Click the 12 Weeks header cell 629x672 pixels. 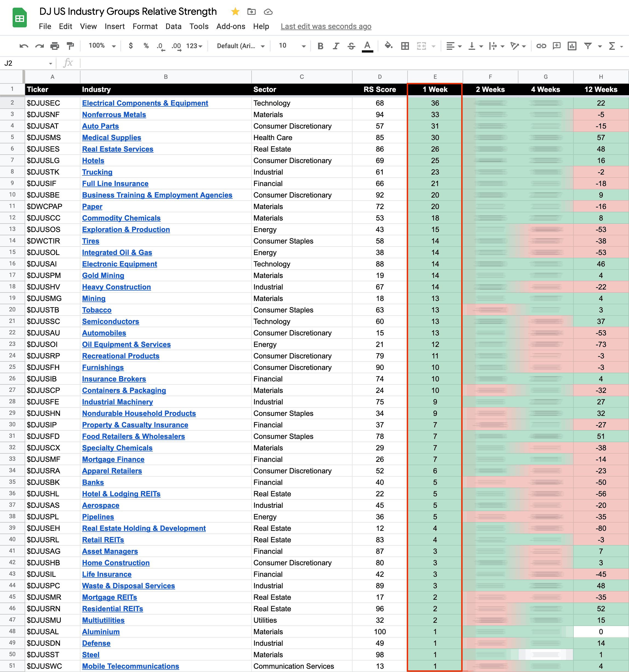coord(601,89)
